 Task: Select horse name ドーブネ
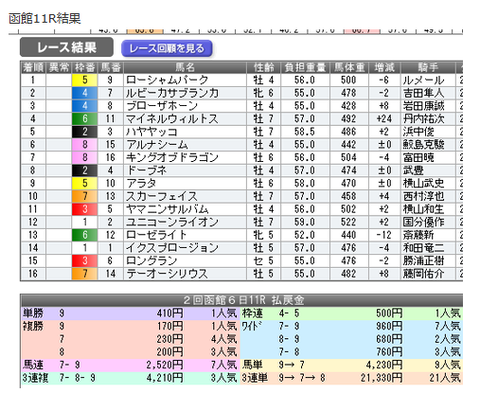146,170
